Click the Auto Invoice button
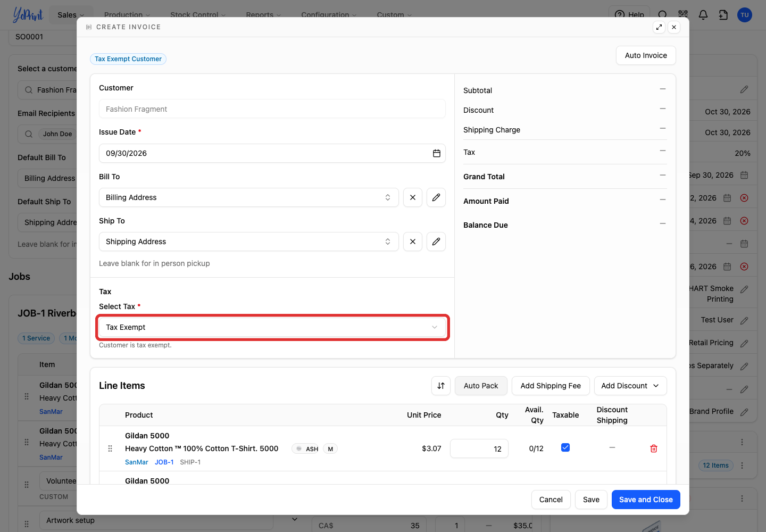 646,55
